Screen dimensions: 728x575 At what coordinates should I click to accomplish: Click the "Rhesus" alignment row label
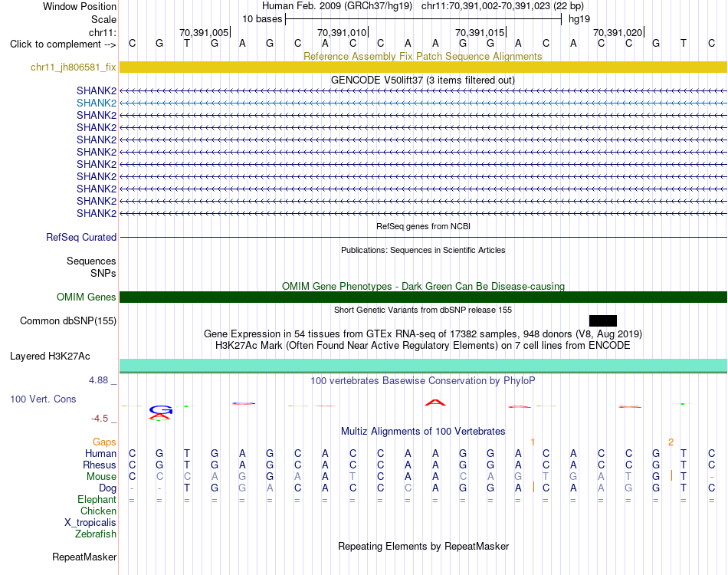[100, 465]
